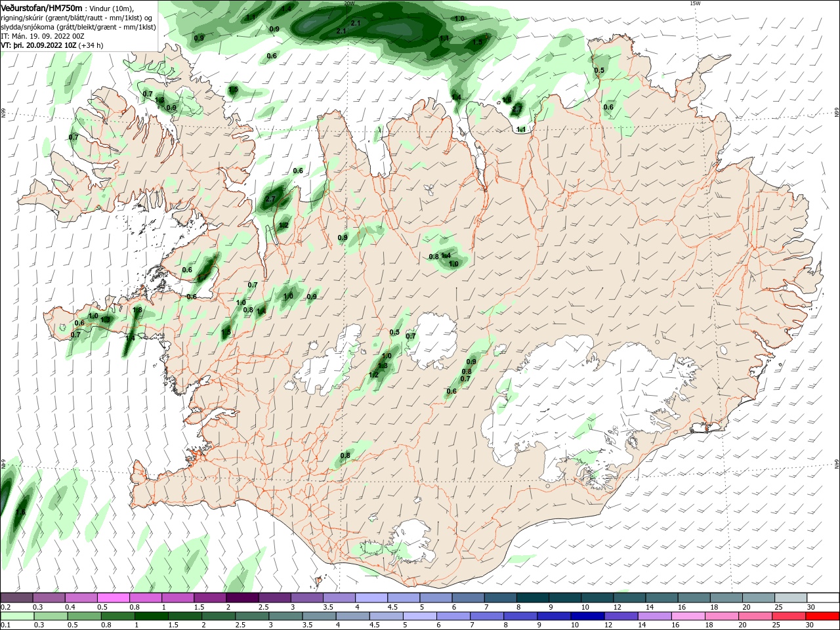Select the coral red 25 rain legend swatch

click(789, 616)
